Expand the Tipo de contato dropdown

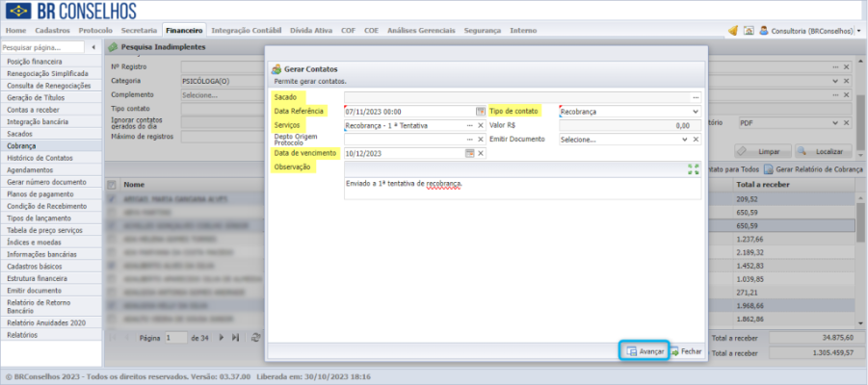696,112
